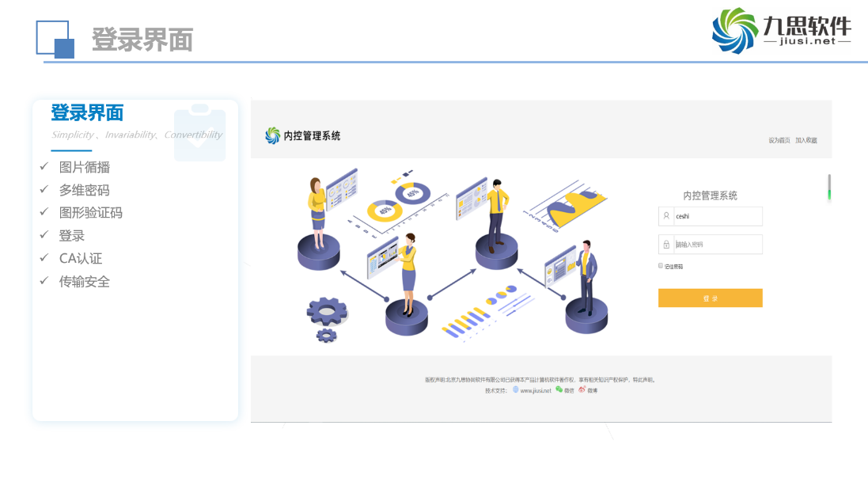Click the green scrollbar on right edge
Screen dimensions: 868x486
pyautogui.click(x=829, y=188)
